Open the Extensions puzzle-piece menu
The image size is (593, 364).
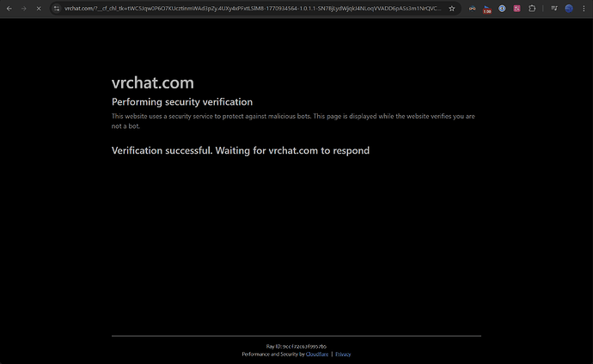point(532,9)
